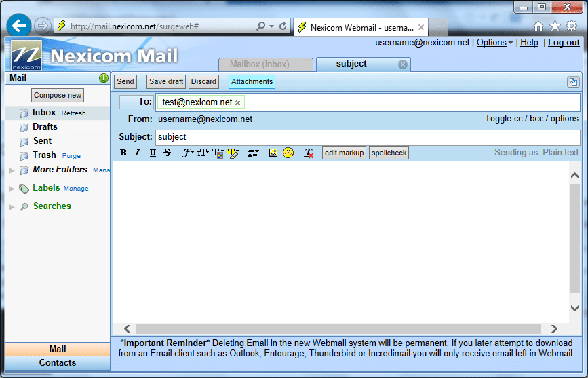Click the green info icon beside Mail
This screenshot has height=378, width=588.
pyautogui.click(x=104, y=78)
